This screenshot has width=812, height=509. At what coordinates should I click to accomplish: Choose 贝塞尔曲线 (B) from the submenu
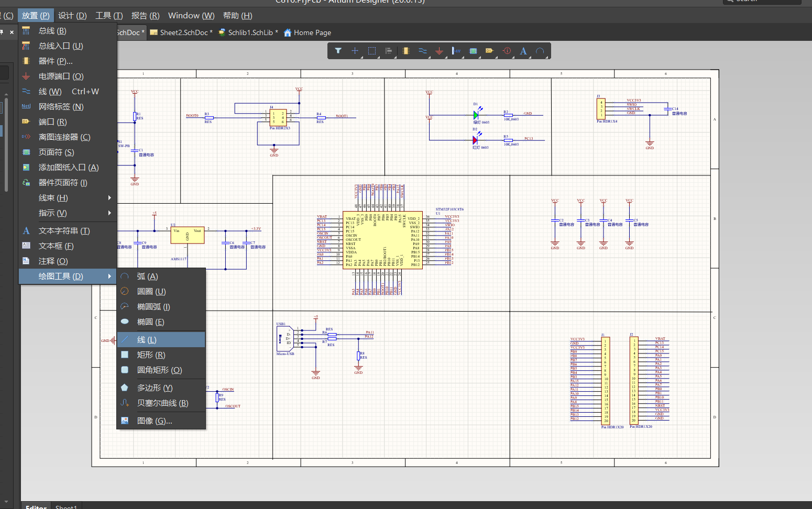pyautogui.click(x=162, y=403)
